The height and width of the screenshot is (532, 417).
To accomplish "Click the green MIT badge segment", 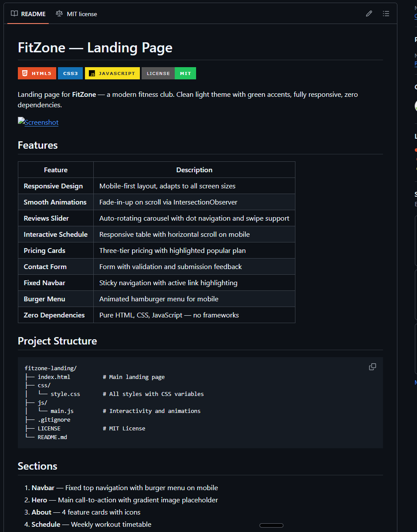I will click(185, 73).
